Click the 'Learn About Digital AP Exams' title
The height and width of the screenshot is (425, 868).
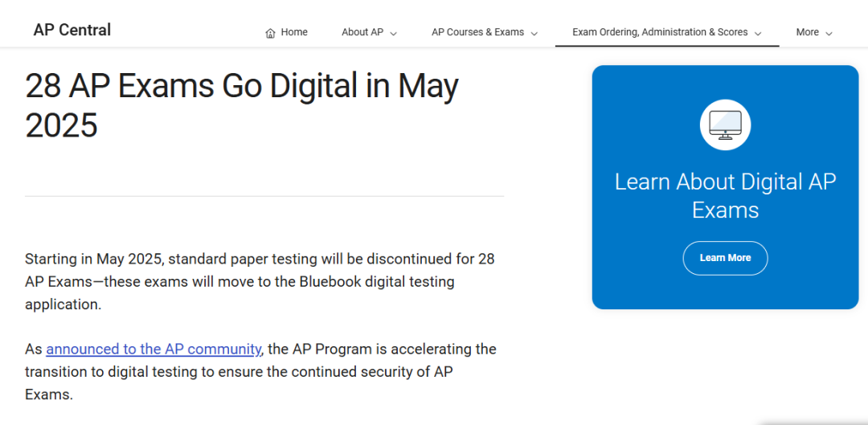(725, 195)
